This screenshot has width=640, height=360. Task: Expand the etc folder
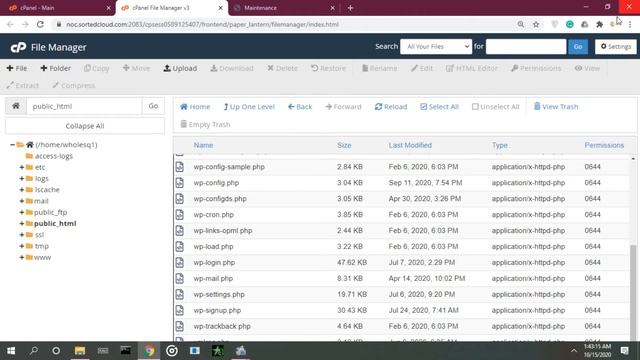(22, 167)
